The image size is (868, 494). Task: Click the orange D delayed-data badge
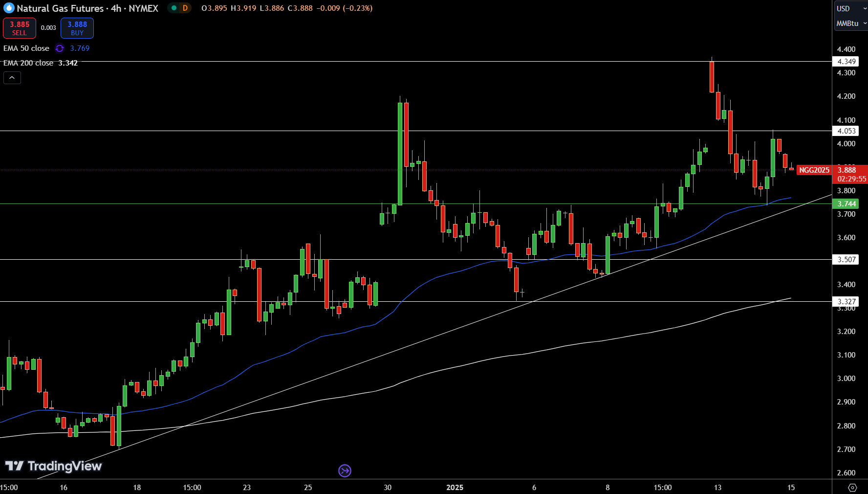185,8
